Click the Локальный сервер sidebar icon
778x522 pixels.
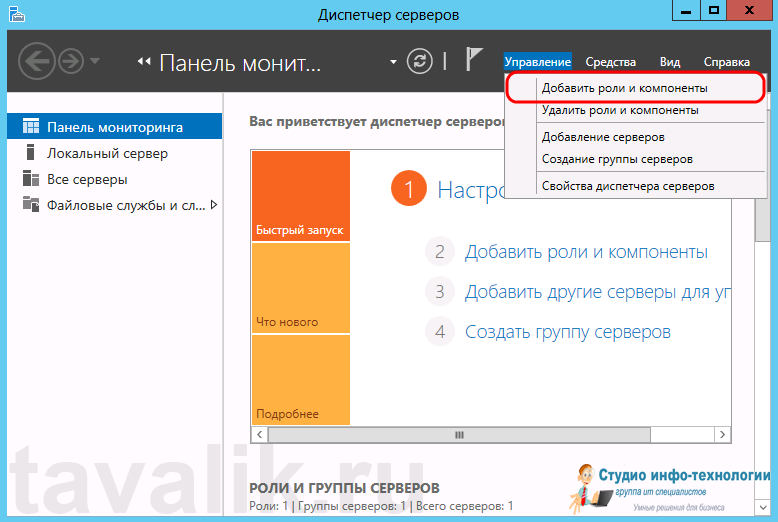[x=30, y=154]
